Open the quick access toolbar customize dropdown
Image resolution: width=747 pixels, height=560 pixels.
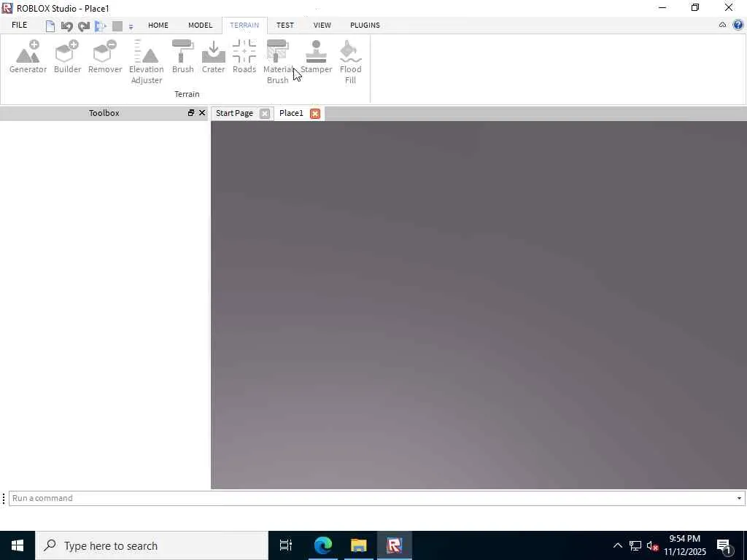coord(131,27)
